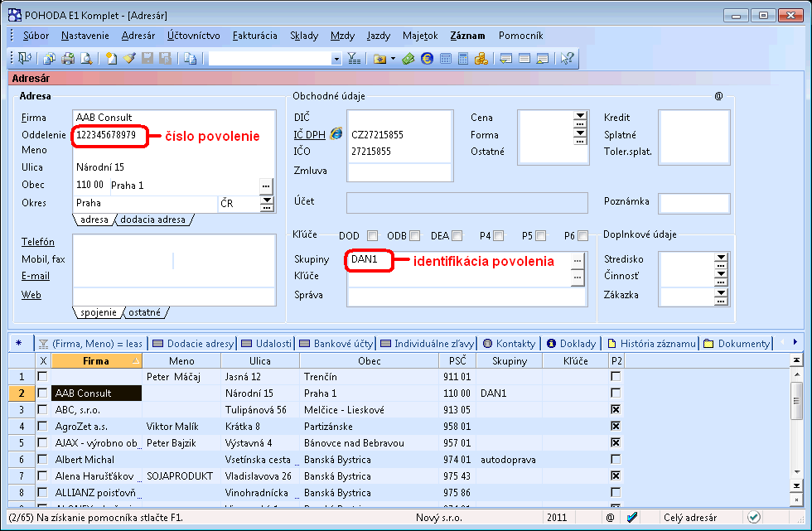
Task: Open the Fakturácia menu
Action: tap(255, 36)
